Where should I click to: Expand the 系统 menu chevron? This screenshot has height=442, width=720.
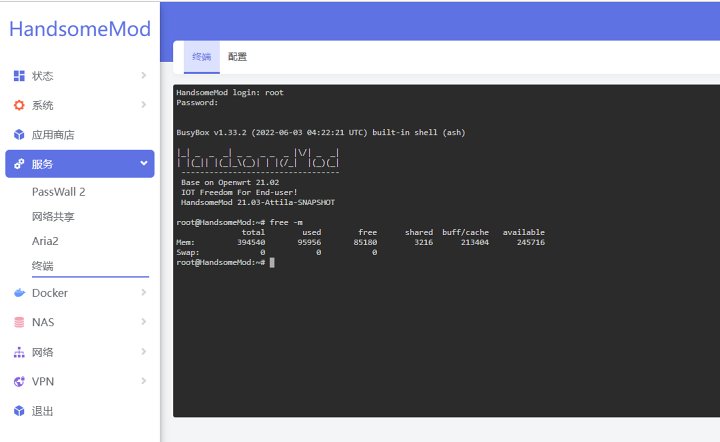[144, 105]
